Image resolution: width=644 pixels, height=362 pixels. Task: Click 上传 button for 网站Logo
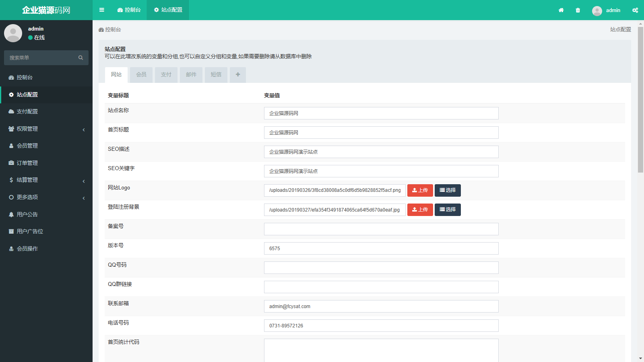pyautogui.click(x=420, y=190)
